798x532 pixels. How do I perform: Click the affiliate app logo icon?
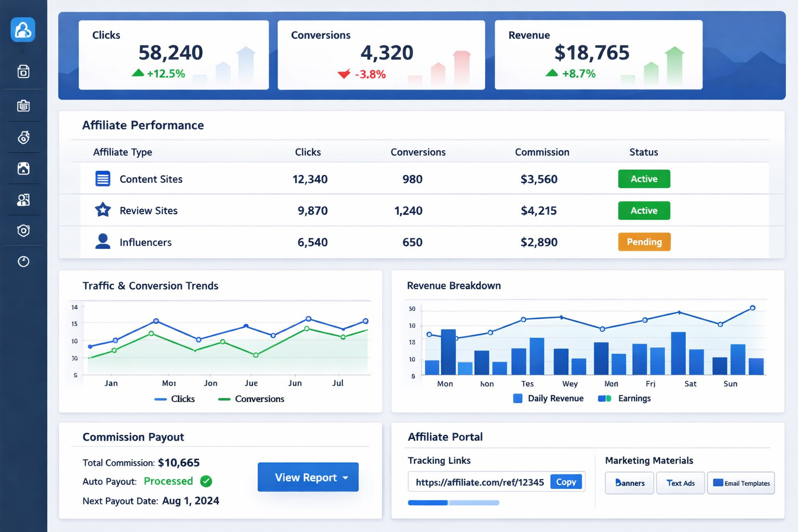[23, 30]
